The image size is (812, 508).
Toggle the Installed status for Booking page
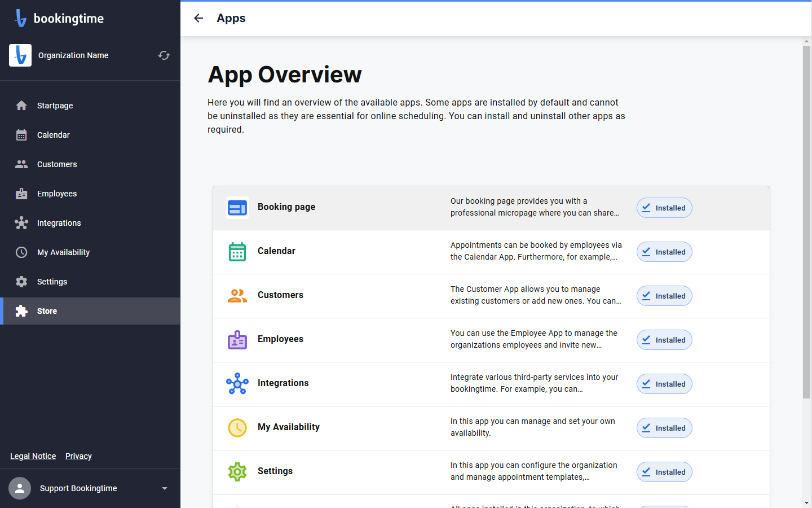[x=664, y=208]
